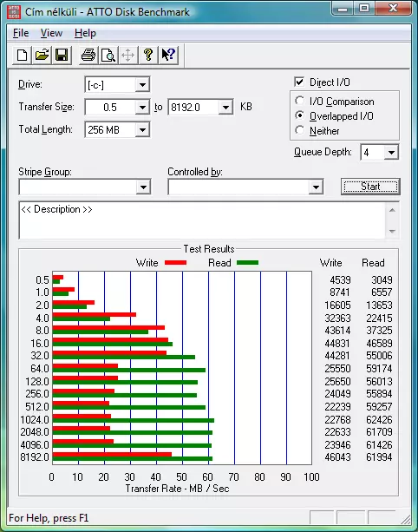Select the I/O Comparison radio button

click(300, 101)
